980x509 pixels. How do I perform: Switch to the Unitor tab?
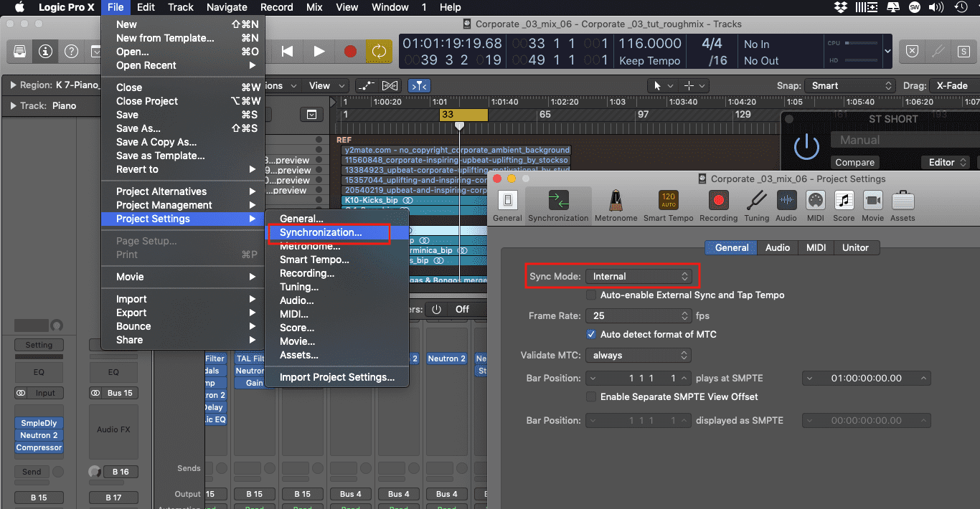[855, 247]
